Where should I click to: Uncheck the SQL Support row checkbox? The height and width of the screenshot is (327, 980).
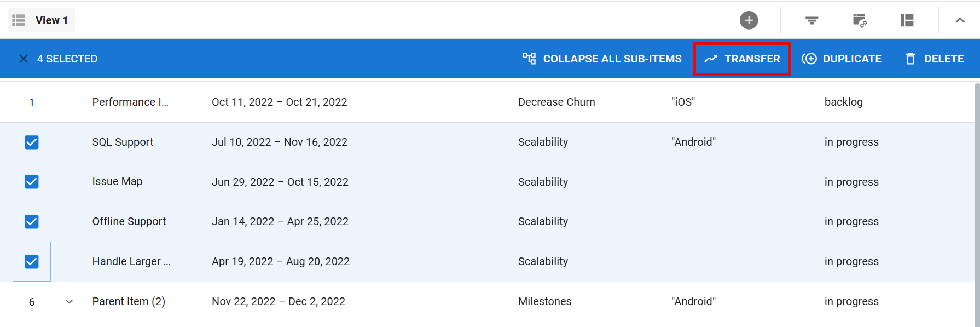pos(32,142)
